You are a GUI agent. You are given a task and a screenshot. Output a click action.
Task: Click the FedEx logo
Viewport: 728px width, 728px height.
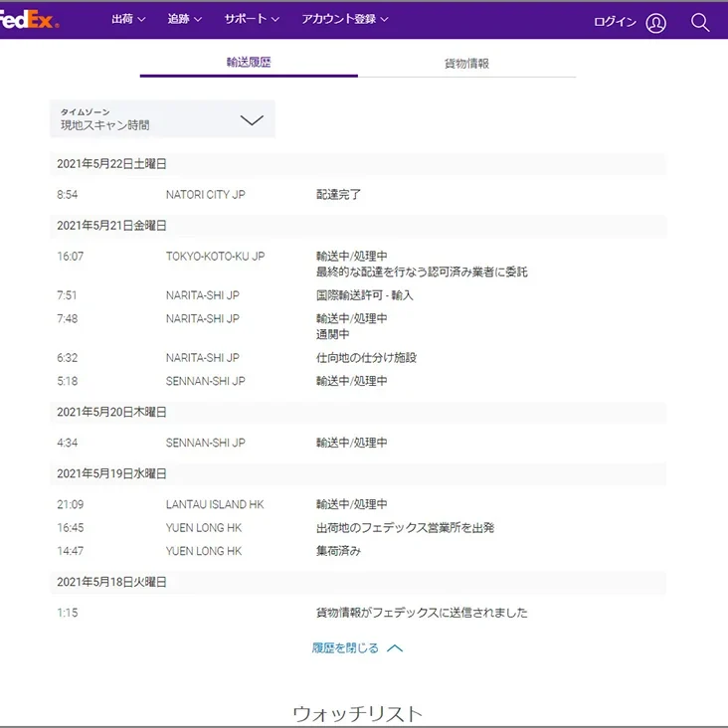coord(30,20)
